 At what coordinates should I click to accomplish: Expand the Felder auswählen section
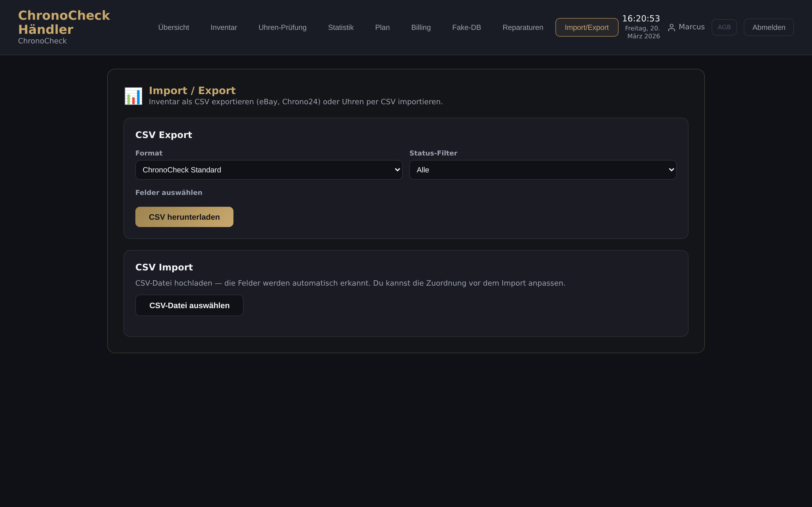[x=169, y=192]
